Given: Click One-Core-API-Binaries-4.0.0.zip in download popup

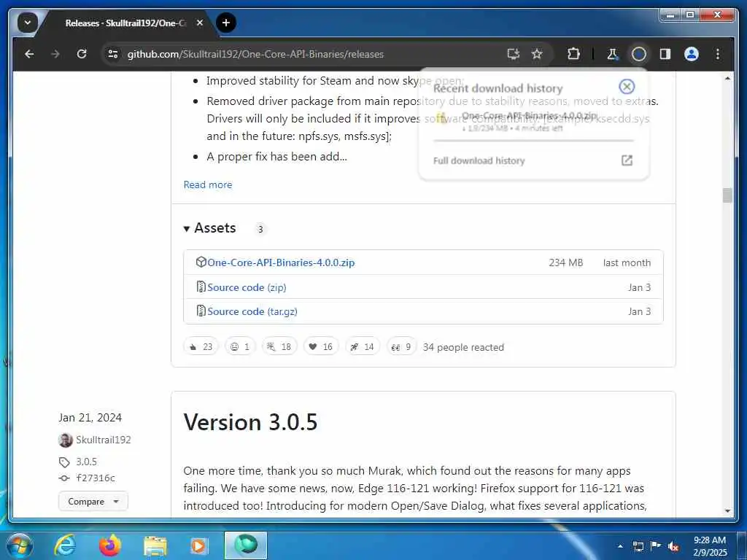Looking at the screenshot, I should [x=529, y=116].
